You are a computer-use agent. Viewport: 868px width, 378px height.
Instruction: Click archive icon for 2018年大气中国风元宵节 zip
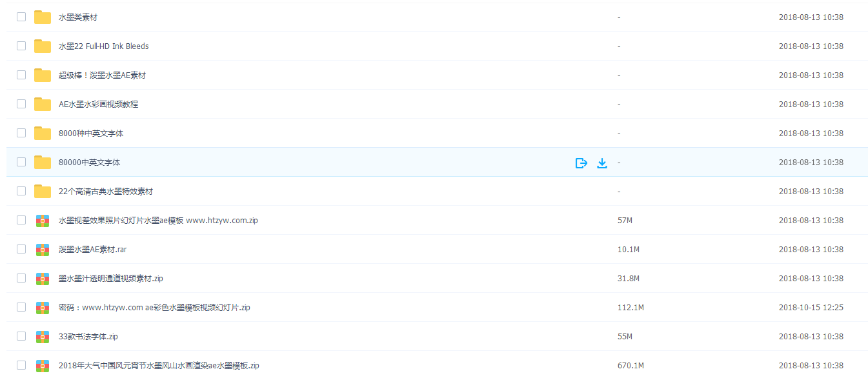click(x=43, y=366)
